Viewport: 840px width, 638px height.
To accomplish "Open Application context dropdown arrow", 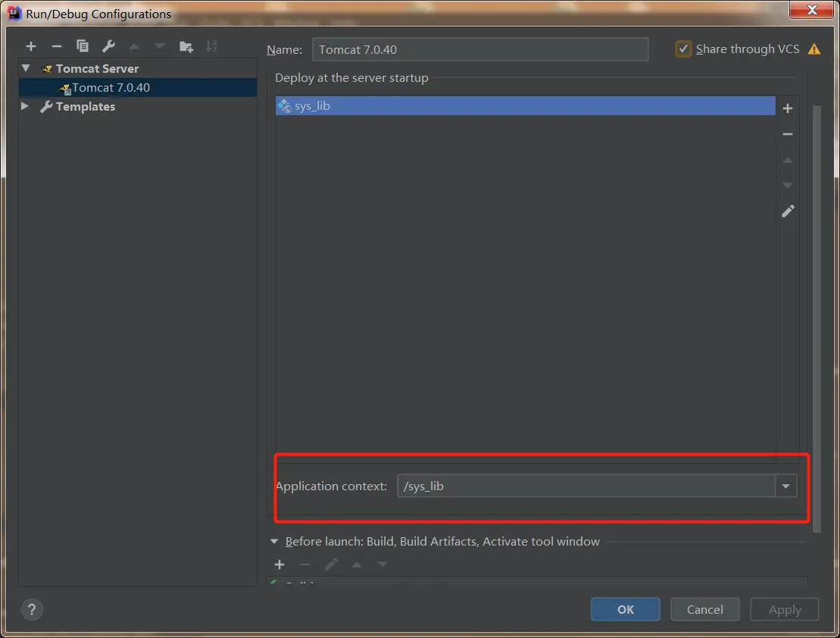I will [786, 486].
